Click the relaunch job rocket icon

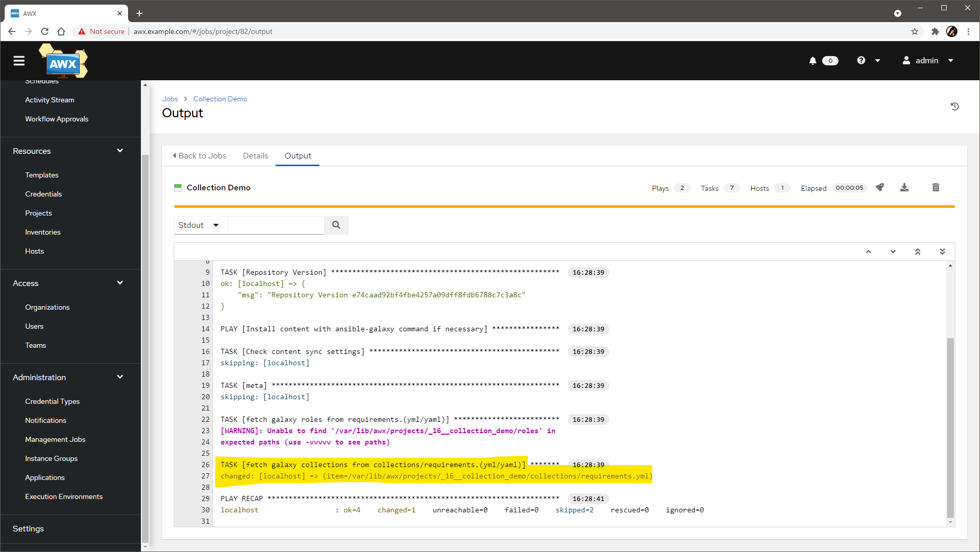point(880,187)
